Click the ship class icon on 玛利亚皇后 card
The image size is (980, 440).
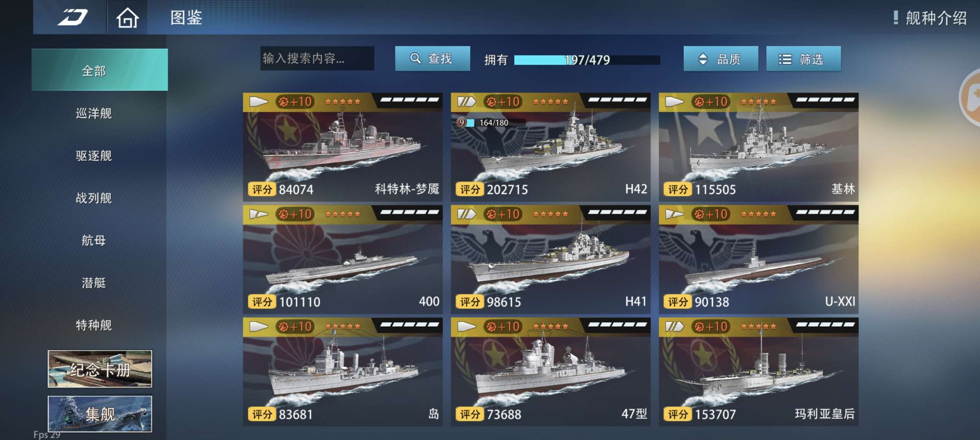click(x=674, y=326)
